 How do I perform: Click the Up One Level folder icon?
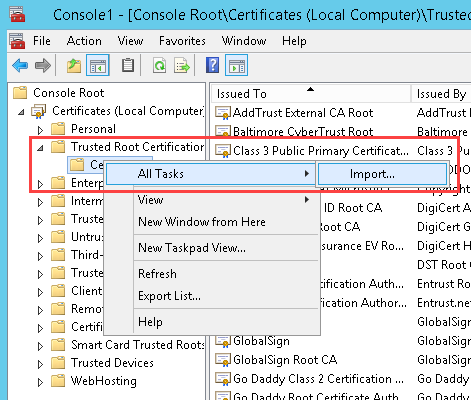click(x=74, y=65)
